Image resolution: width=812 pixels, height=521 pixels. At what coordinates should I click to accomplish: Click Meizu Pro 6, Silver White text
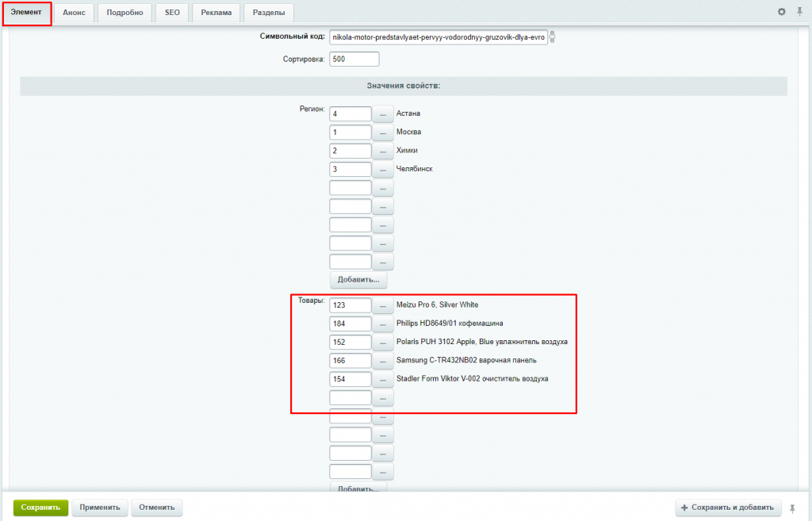point(437,305)
